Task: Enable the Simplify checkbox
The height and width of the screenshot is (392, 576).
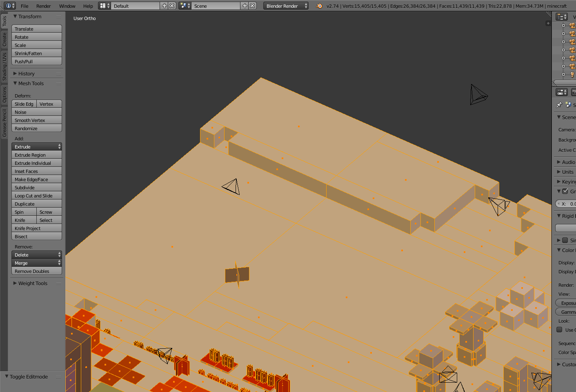Action: 565,240
